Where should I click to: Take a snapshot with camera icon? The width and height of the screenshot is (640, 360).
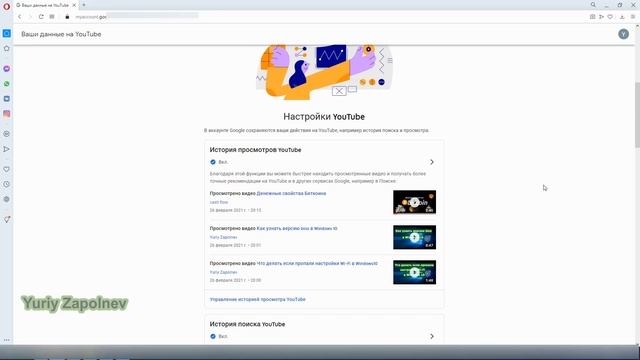592,17
